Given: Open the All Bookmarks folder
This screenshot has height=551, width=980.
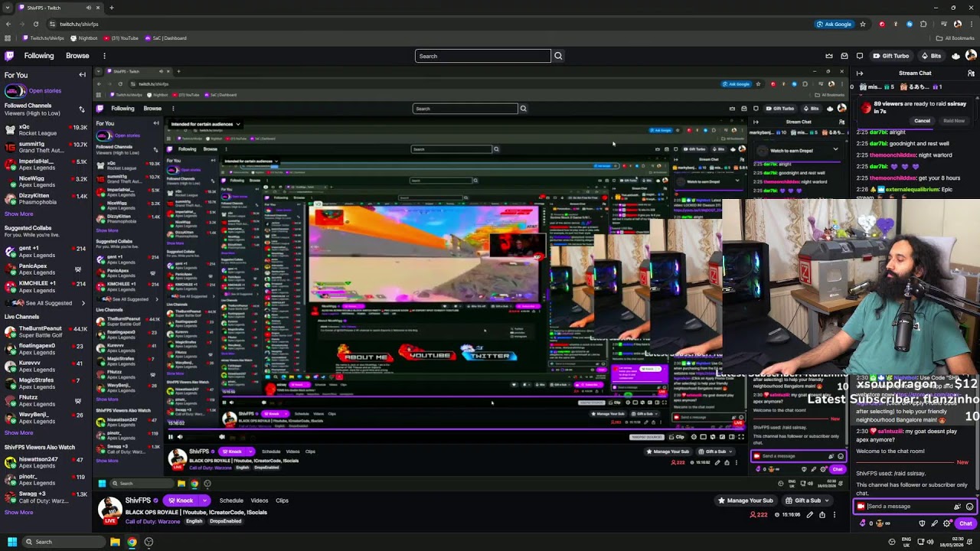Looking at the screenshot, I should click(955, 38).
